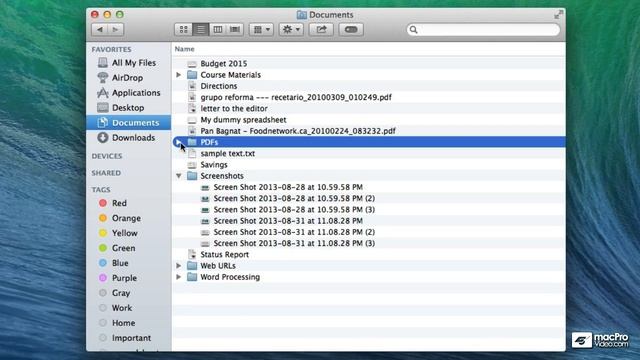Open Desktop in the sidebar
Image resolution: width=640 pixels, height=360 pixels.
pos(128,108)
